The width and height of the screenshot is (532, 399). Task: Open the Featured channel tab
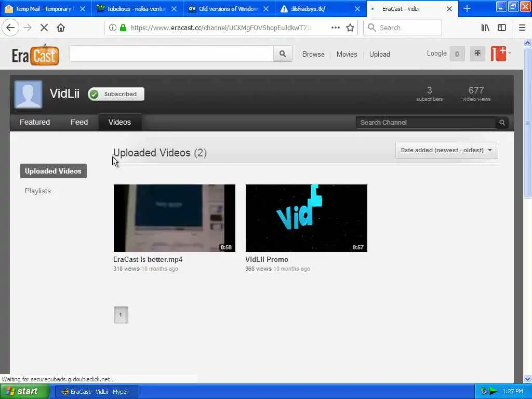[x=35, y=122]
